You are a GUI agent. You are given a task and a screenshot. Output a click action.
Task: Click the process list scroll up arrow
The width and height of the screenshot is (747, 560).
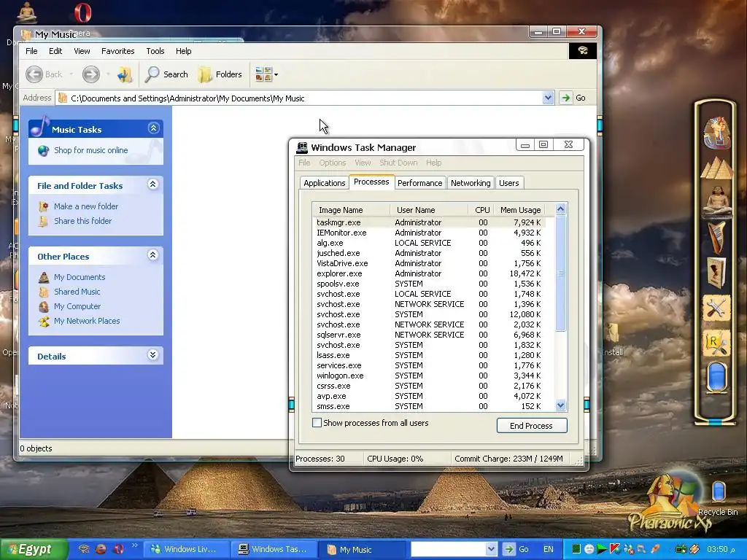pyautogui.click(x=561, y=209)
